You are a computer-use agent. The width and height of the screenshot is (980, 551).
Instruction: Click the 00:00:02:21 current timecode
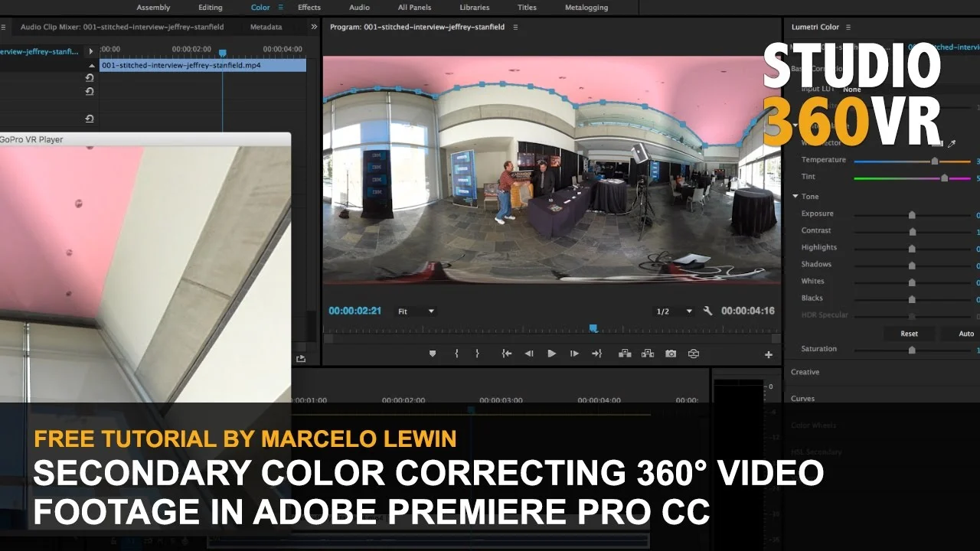tap(355, 311)
